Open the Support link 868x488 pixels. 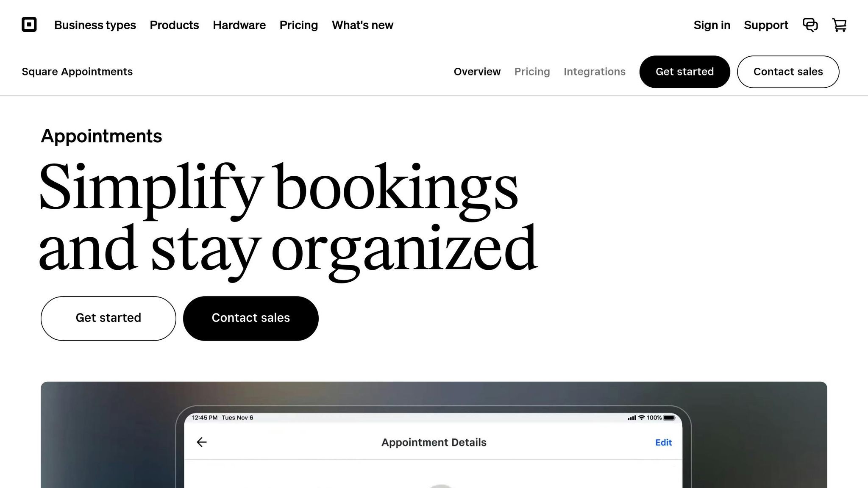766,25
